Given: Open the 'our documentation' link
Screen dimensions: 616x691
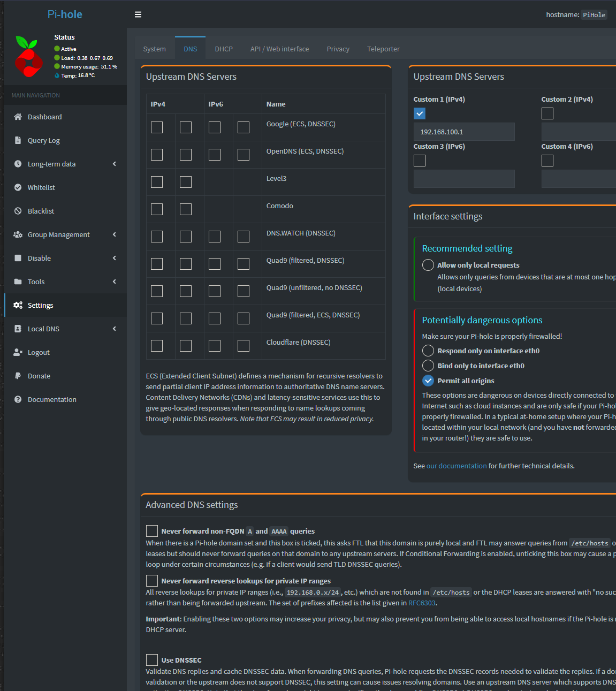Looking at the screenshot, I should point(457,466).
